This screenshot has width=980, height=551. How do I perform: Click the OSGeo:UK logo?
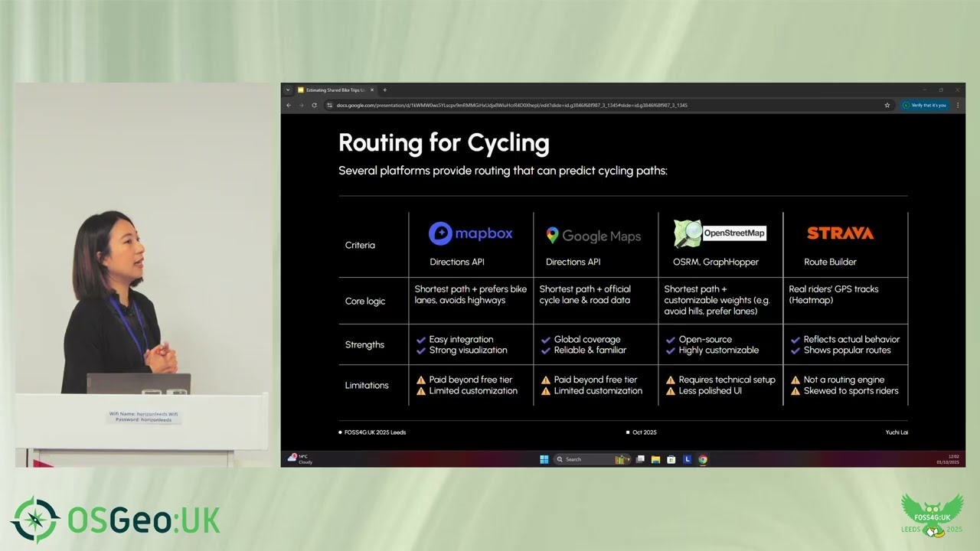click(x=116, y=520)
